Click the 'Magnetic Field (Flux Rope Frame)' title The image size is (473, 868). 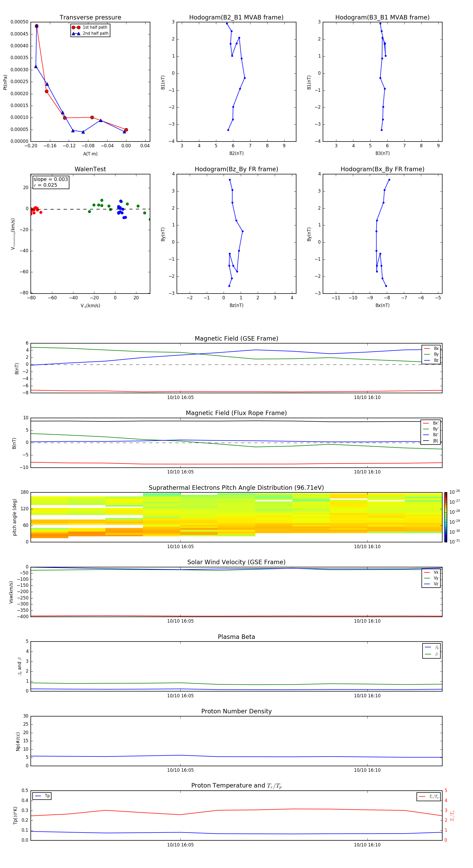click(x=236, y=413)
